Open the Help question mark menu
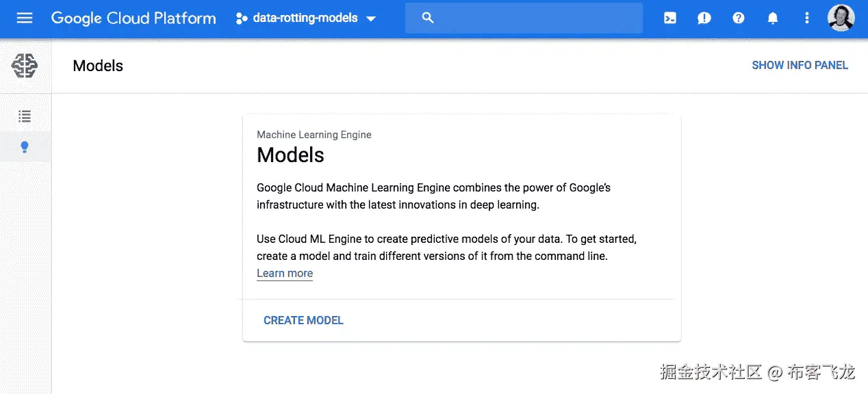Screen dimensions: 868x394 tap(739, 18)
